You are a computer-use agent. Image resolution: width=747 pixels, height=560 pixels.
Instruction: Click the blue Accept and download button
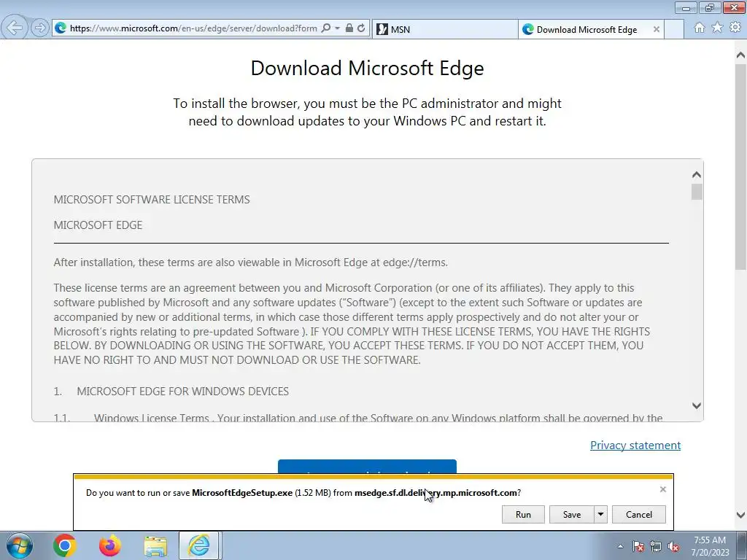coord(367,467)
